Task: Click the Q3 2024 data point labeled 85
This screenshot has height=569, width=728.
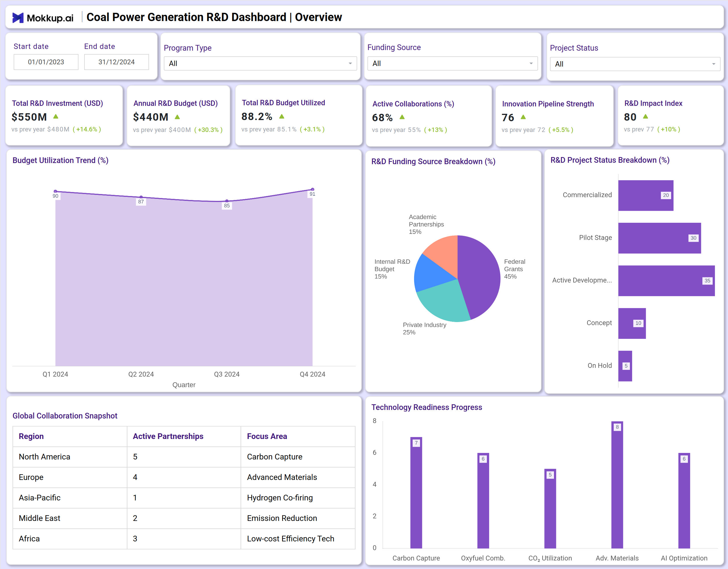Action: [227, 201]
